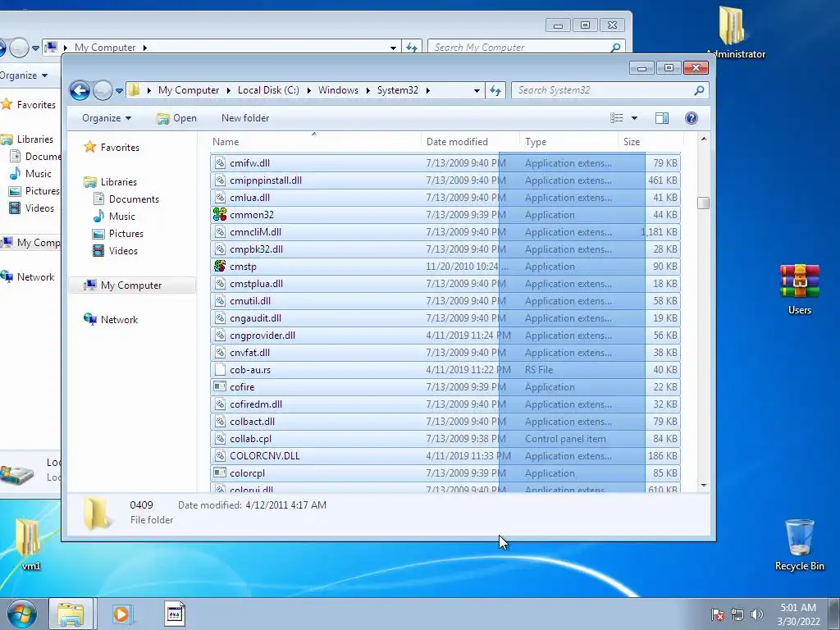Go back using the System32 window's Back arrow
The height and width of the screenshot is (630, 840).
click(x=80, y=90)
